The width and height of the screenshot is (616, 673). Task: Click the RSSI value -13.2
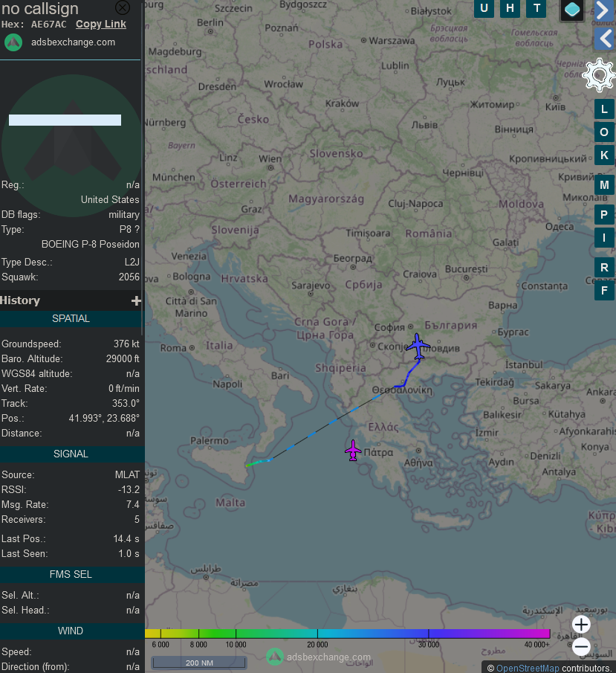129,490
